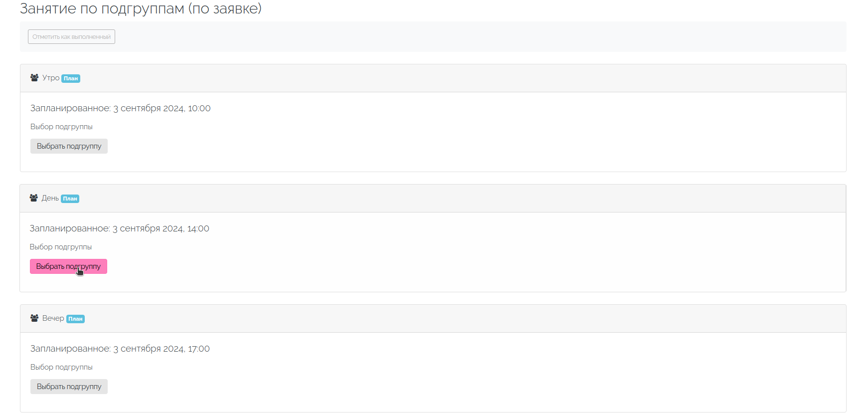Screen dimensions: 868x417
Task: Click the День panel header title
Action: [x=50, y=198]
